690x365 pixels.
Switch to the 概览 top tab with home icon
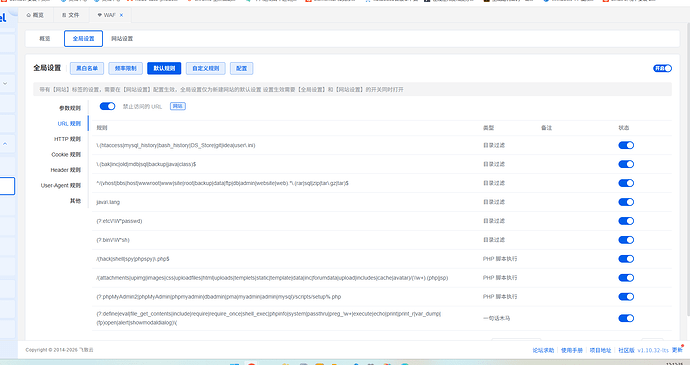point(35,15)
